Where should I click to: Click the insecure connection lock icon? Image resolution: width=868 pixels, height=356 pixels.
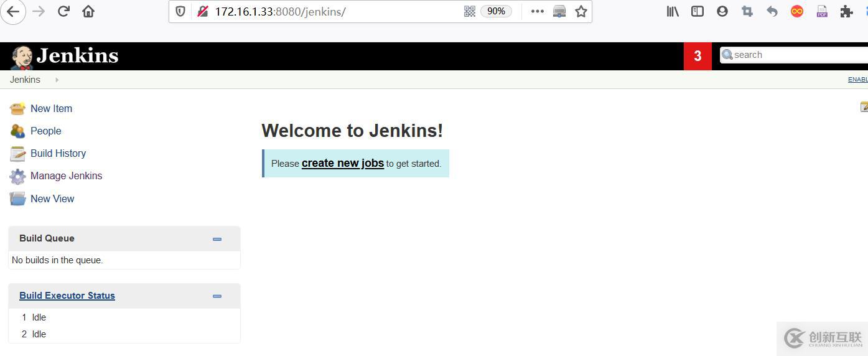tap(202, 11)
